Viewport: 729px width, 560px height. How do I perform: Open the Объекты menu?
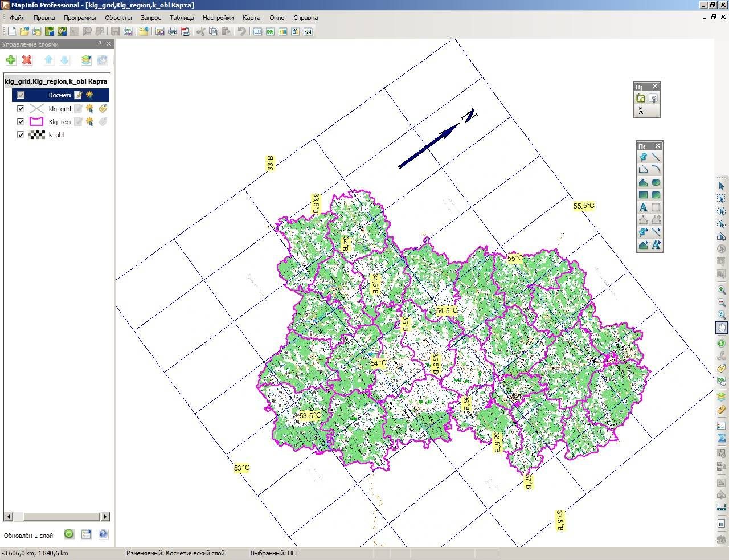tap(118, 18)
